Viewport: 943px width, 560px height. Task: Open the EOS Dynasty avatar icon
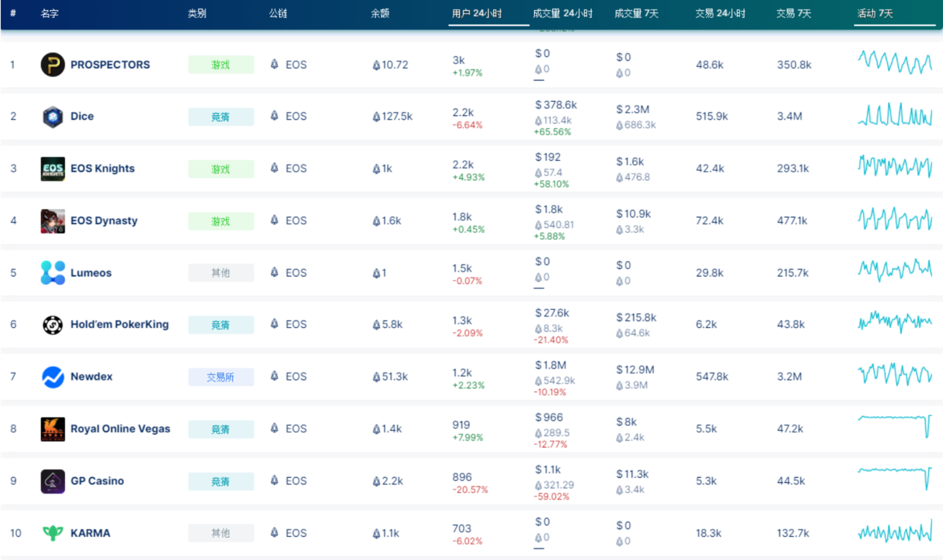coord(53,221)
